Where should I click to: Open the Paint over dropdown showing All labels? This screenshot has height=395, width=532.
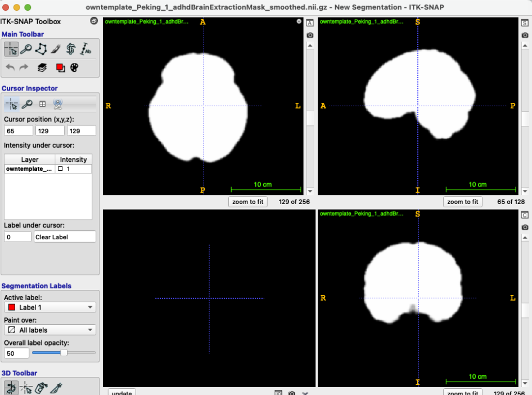point(49,330)
